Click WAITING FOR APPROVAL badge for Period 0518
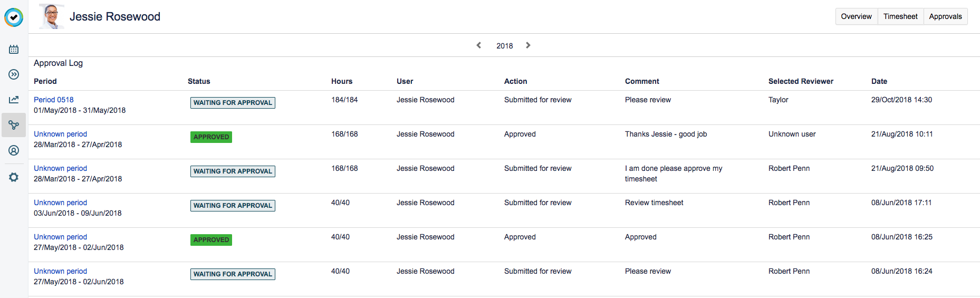 pos(233,103)
